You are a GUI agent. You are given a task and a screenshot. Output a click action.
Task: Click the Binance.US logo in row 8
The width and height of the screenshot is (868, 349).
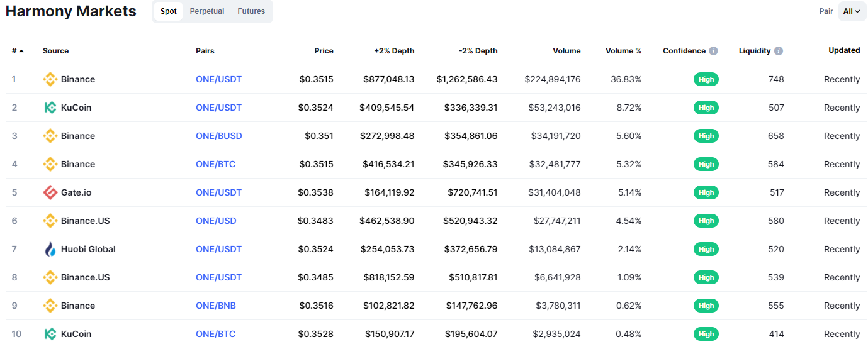pyautogui.click(x=50, y=277)
